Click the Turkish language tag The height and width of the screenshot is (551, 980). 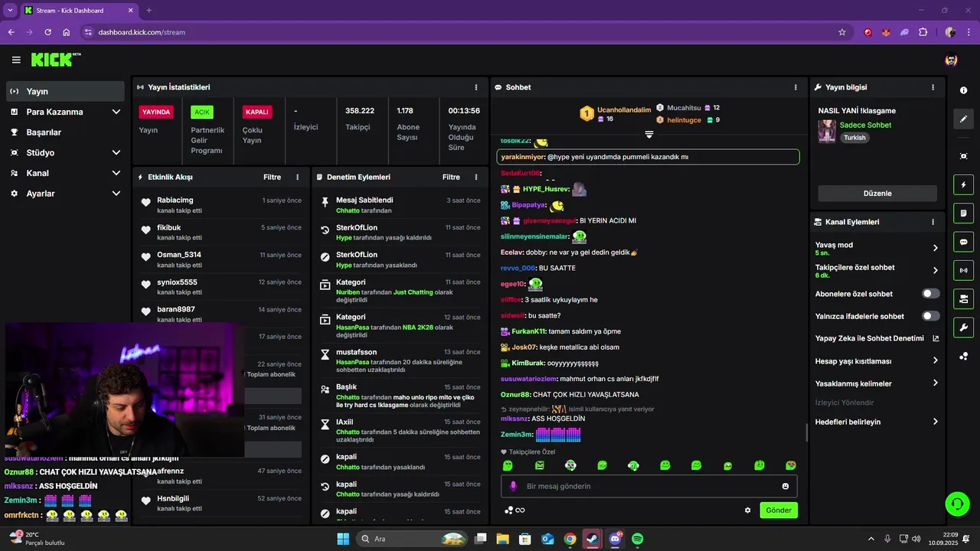click(x=854, y=138)
